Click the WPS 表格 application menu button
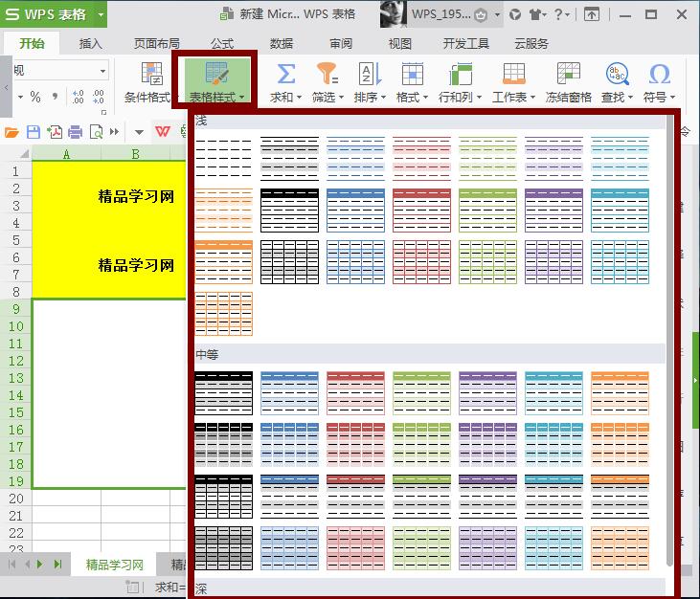 point(53,14)
